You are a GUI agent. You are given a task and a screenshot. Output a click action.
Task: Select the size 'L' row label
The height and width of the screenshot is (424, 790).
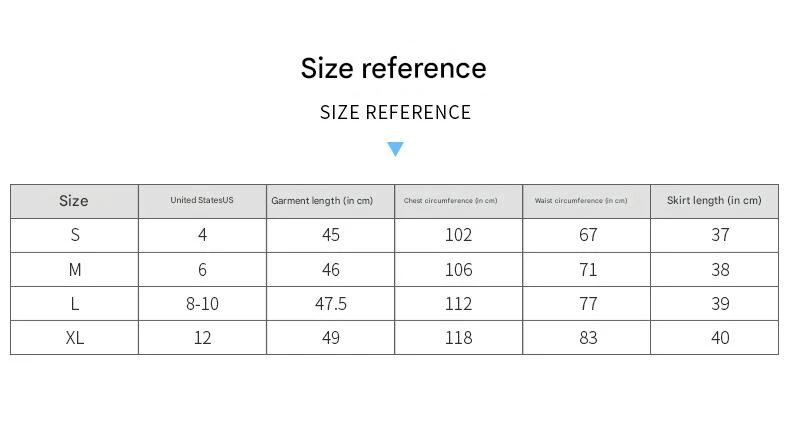coord(75,304)
